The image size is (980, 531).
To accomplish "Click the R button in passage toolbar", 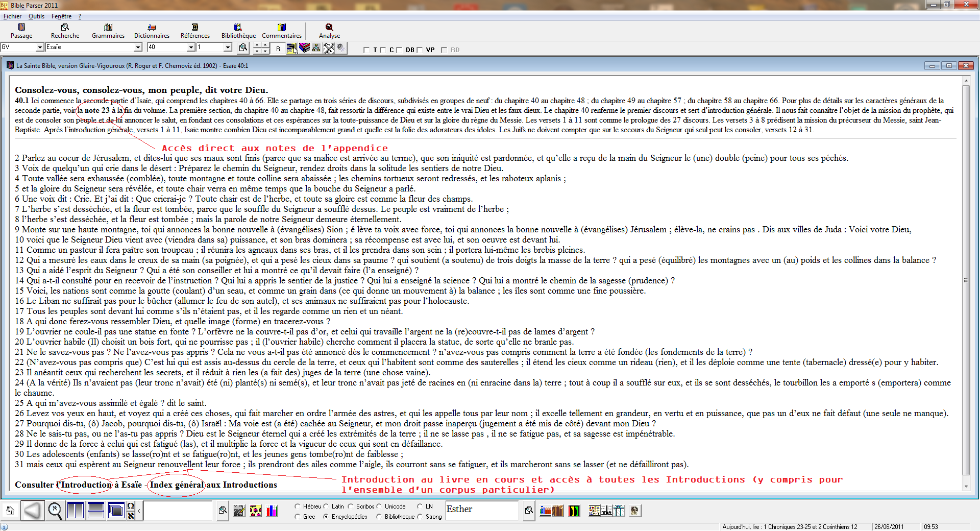I will (278, 49).
